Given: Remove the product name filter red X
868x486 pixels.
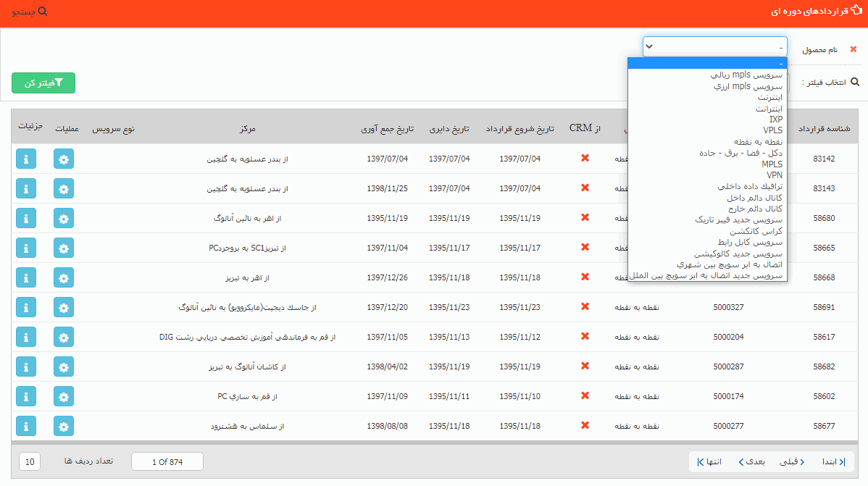Looking at the screenshot, I should 853,49.
